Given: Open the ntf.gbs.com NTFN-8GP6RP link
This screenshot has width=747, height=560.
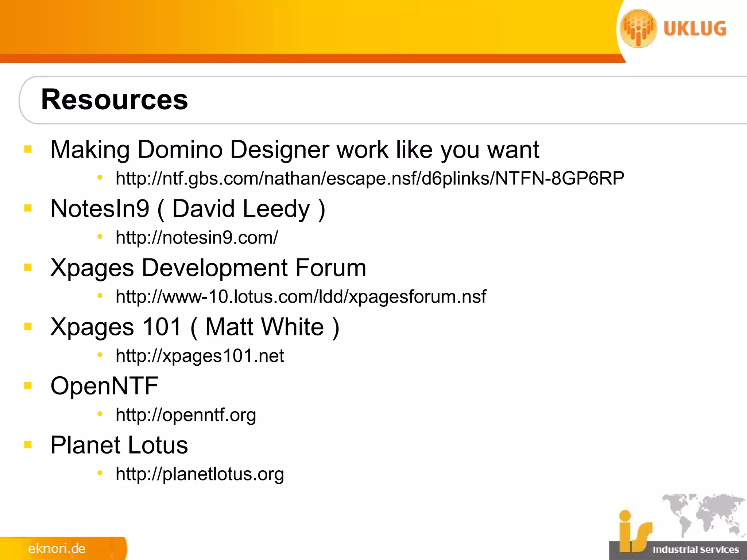Looking at the screenshot, I should point(370,179).
